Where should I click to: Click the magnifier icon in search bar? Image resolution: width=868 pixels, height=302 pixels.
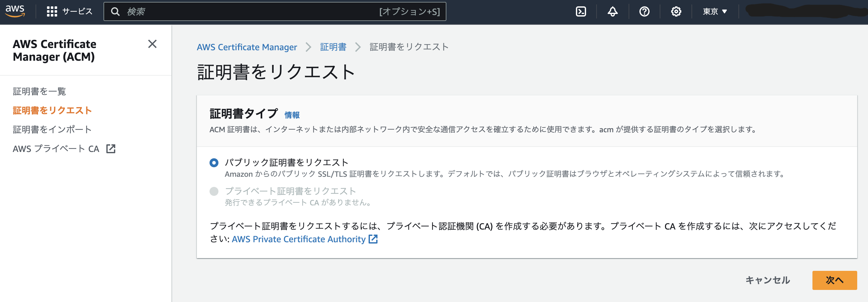click(115, 12)
